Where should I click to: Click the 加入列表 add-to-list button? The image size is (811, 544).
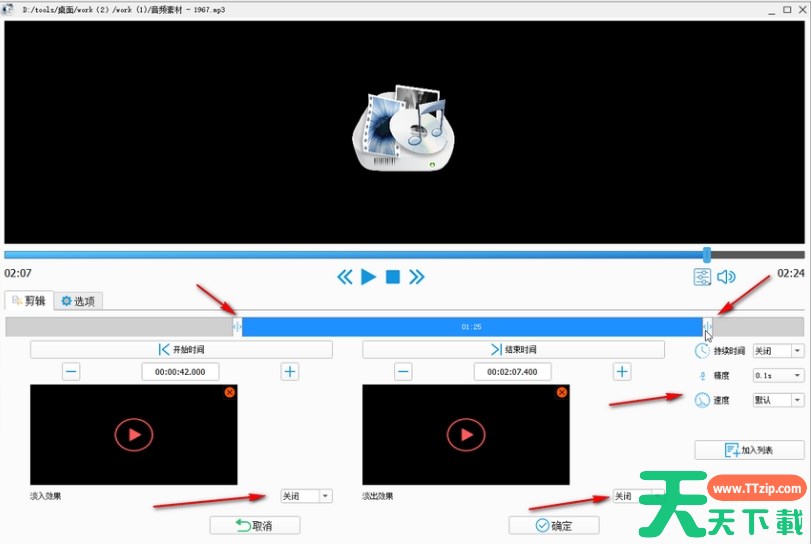pyautogui.click(x=749, y=450)
